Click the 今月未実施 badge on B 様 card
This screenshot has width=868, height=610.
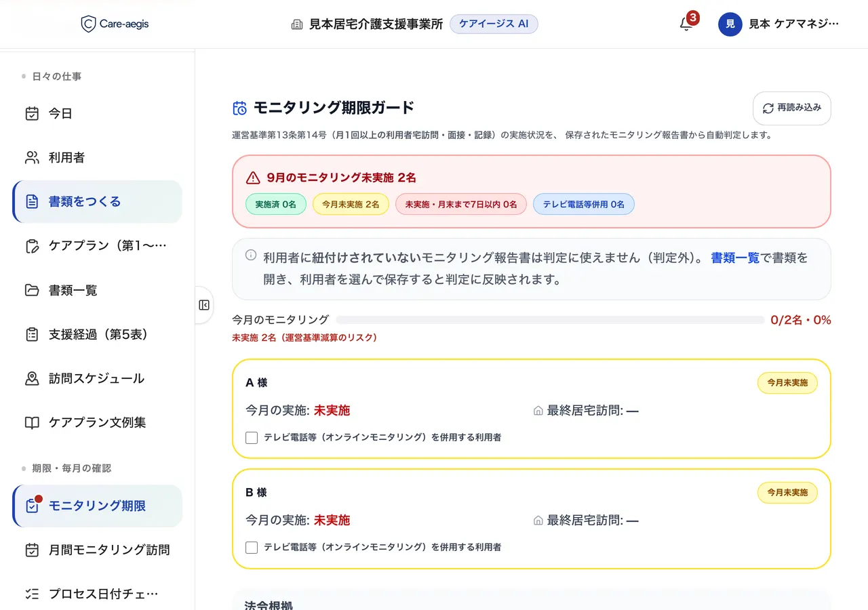(x=787, y=493)
